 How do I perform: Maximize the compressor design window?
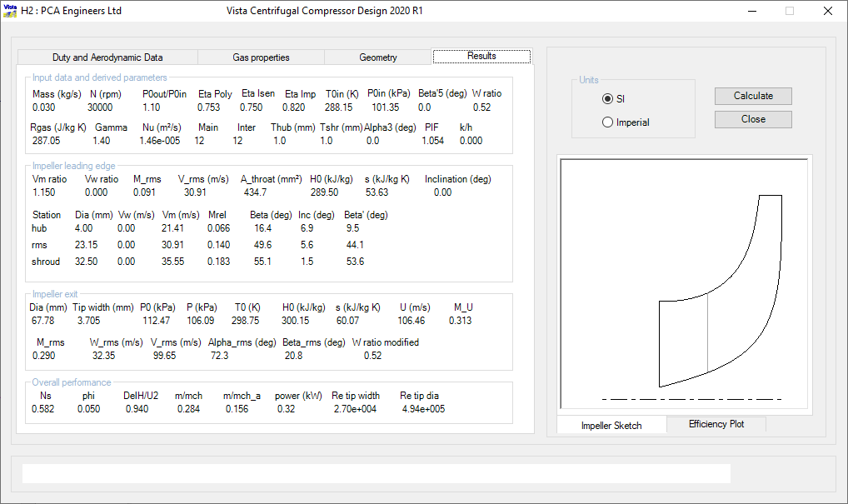click(789, 11)
